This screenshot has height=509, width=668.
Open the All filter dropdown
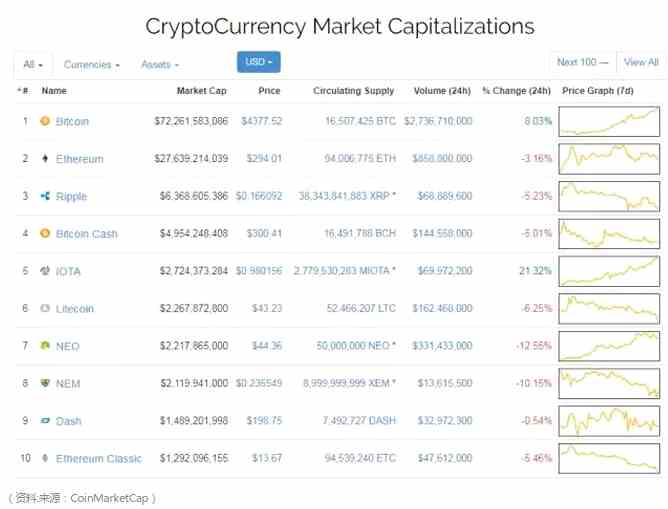click(x=33, y=64)
